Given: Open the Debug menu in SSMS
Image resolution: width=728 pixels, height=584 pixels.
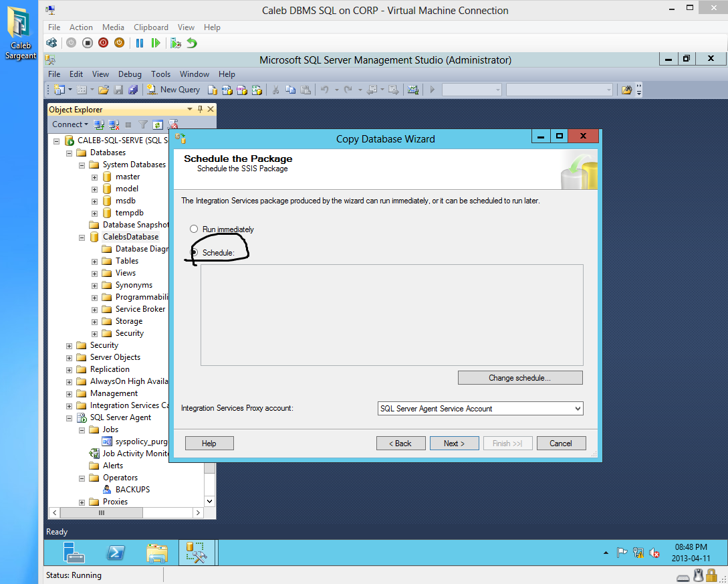Looking at the screenshot, I should coord(130,74).
